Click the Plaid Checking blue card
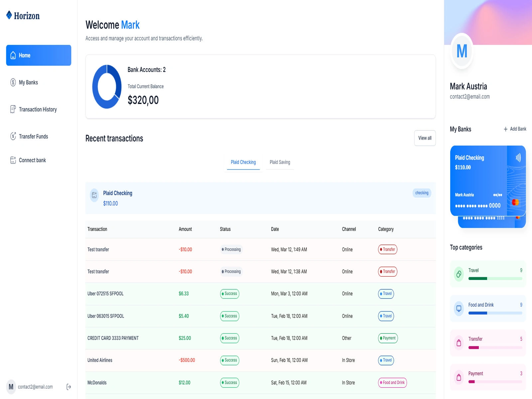Image resolution: width=532 pixels, height=399 pixels. coord(488,181)
